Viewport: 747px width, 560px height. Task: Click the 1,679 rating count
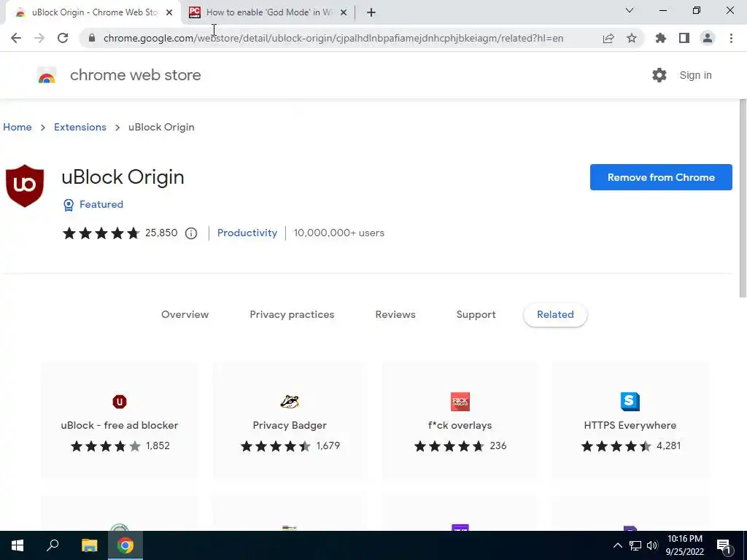[328, 446]
